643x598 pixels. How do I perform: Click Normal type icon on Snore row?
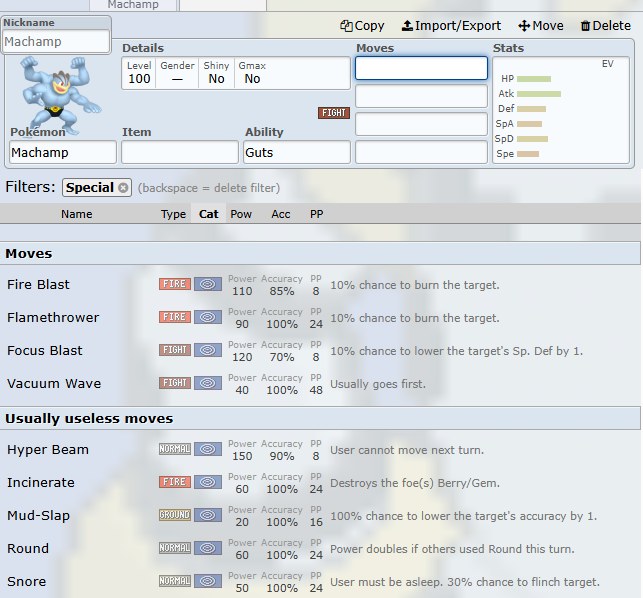175,581
